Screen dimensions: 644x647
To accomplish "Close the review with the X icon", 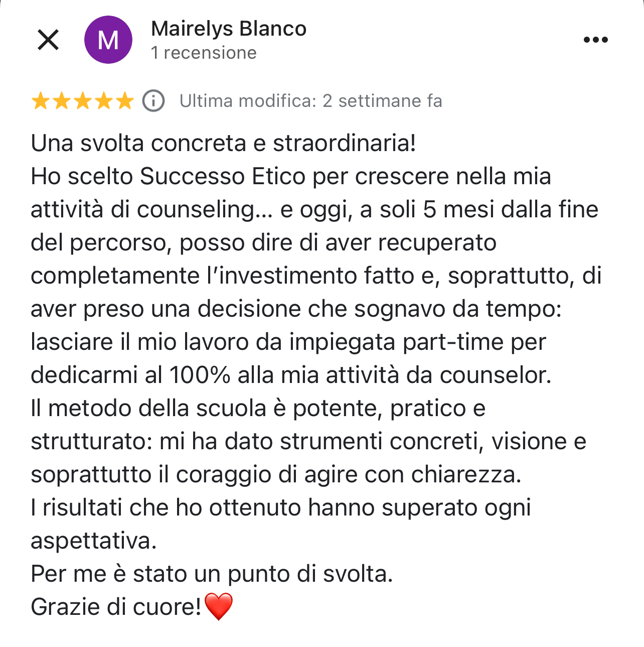I will 48,40.
